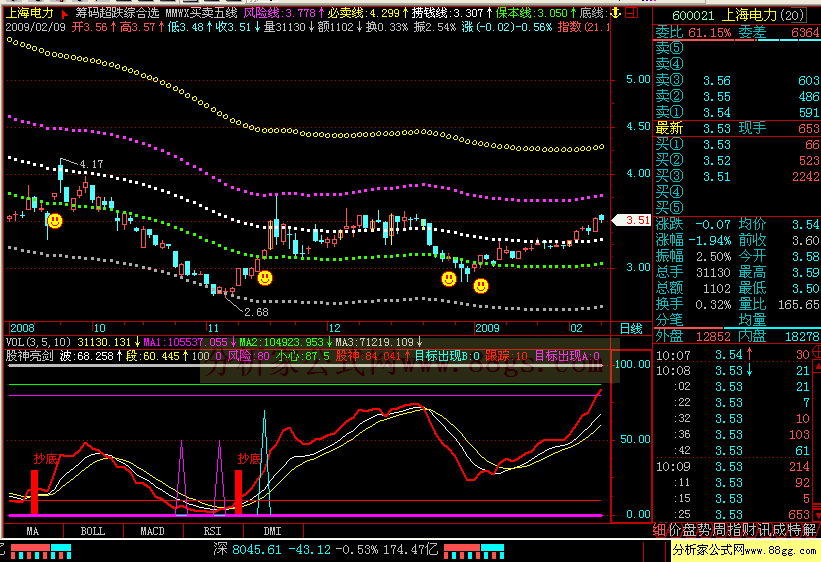Click the smiley signal near the 2008 start
The height and width of the screenshot is (562, 821).
point(54,221)
